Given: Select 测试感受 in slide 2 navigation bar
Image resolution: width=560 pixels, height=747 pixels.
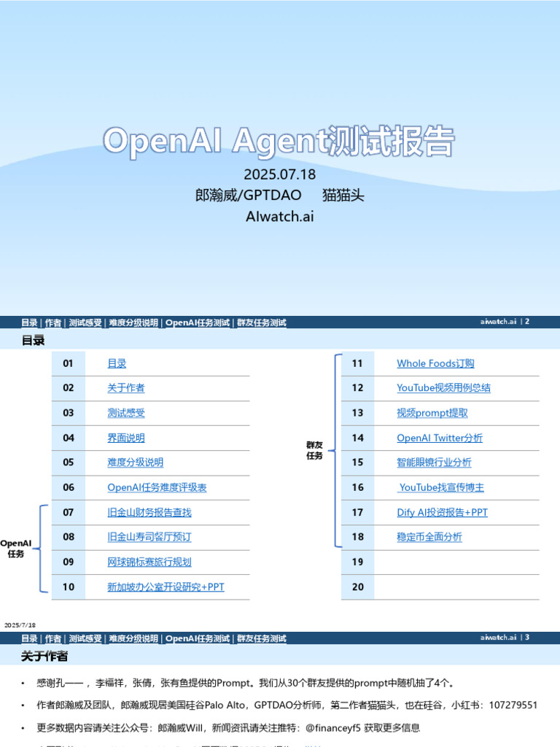Looking at the screenshot, I should coord(85,322).
